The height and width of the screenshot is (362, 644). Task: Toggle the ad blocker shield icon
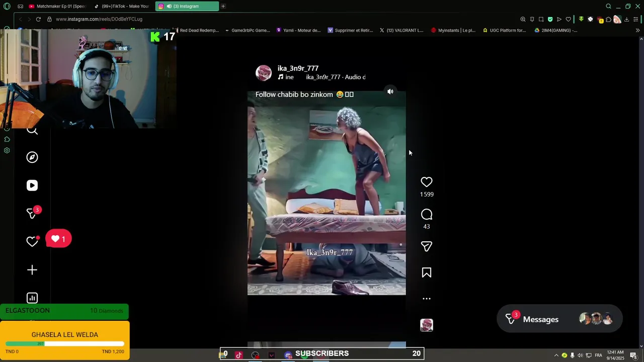click(550, 19)
